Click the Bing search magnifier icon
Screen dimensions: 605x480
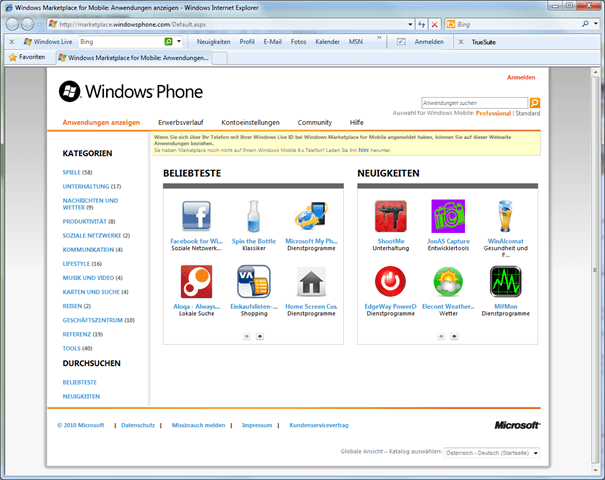pos(585,24)
